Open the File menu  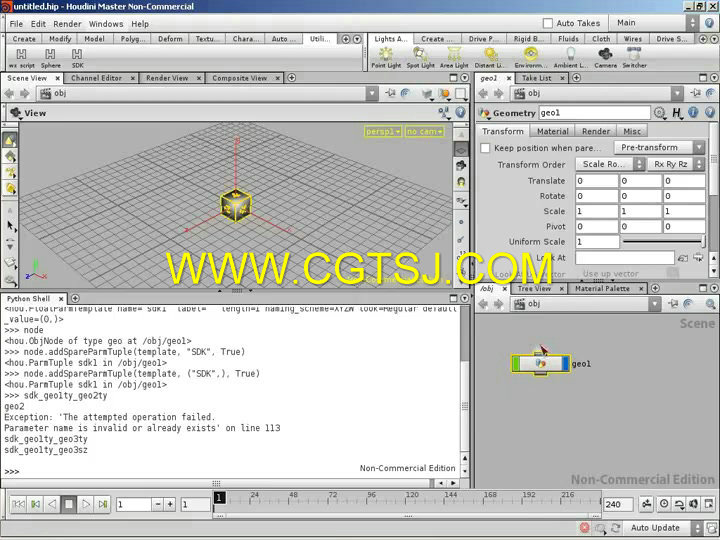16,24
